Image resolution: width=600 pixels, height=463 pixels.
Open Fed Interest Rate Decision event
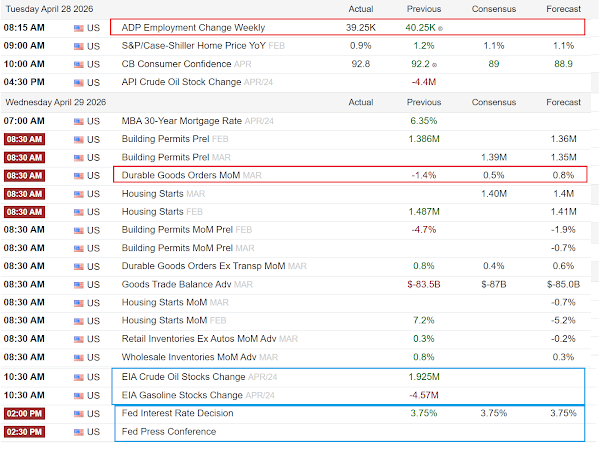pyautogui.click(x=178, y=413)
